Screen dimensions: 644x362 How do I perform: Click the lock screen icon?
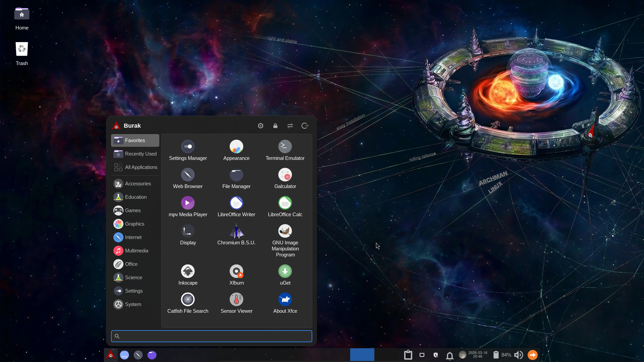tap(275, 126)
